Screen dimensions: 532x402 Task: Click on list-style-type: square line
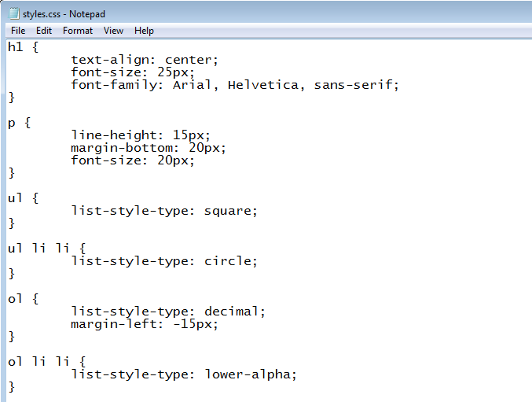[x=164, y=211]
